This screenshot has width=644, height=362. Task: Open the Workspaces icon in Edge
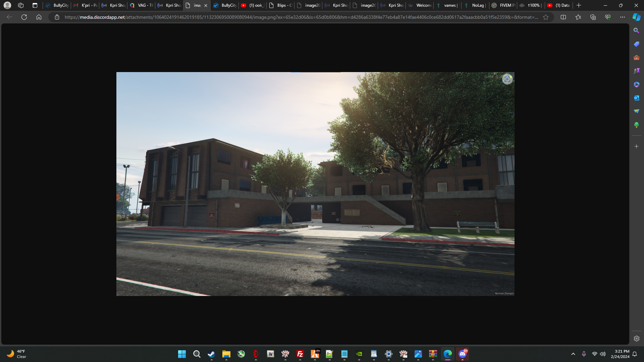pos(21,5)
